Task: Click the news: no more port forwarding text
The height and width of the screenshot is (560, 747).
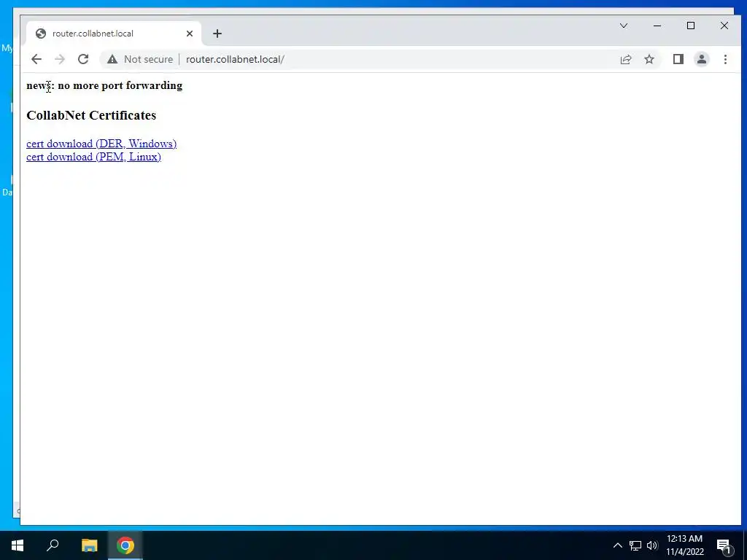Action: click(x=104, y=85)
